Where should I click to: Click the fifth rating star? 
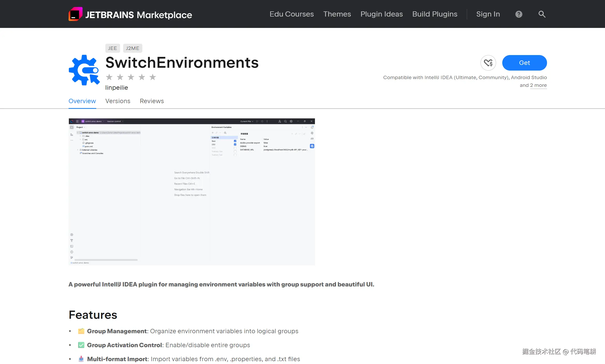153,77
